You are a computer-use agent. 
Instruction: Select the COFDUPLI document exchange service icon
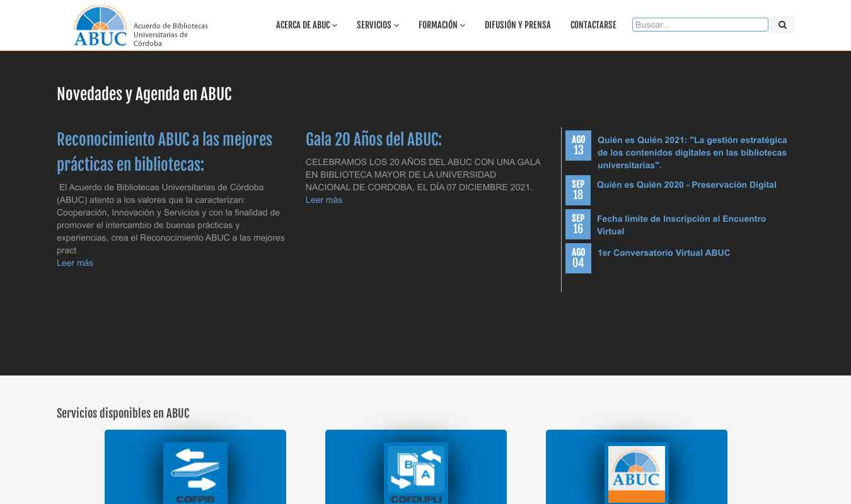[x=416, y=474]
